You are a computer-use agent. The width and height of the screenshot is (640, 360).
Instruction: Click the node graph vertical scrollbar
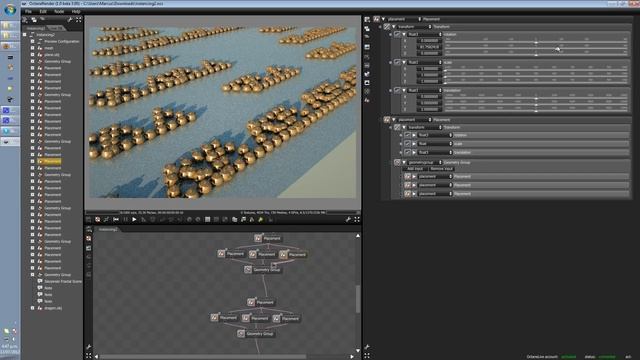tap(358, 299)
